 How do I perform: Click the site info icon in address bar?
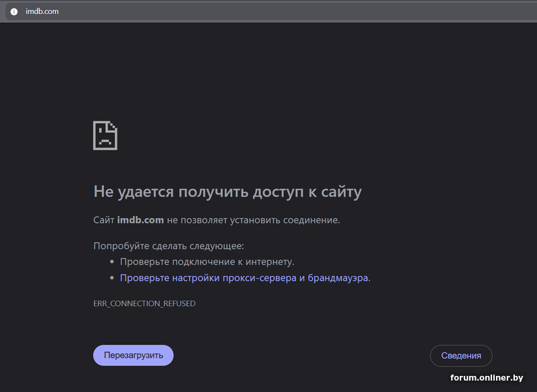coord(13,11)
